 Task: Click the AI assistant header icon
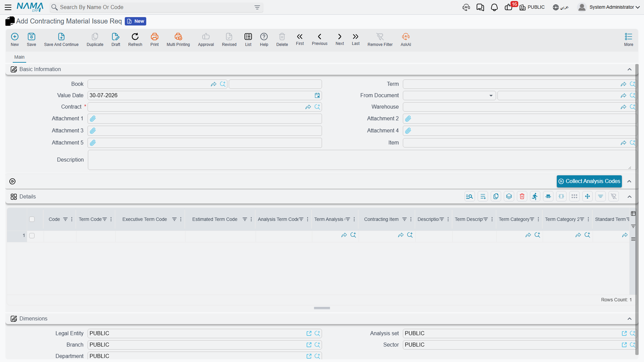466,7
